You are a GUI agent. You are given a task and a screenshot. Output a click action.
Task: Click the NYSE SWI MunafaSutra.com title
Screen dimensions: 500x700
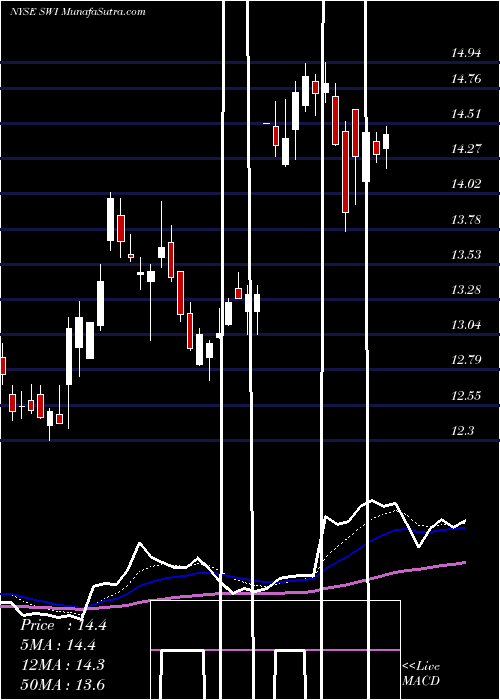78,12
